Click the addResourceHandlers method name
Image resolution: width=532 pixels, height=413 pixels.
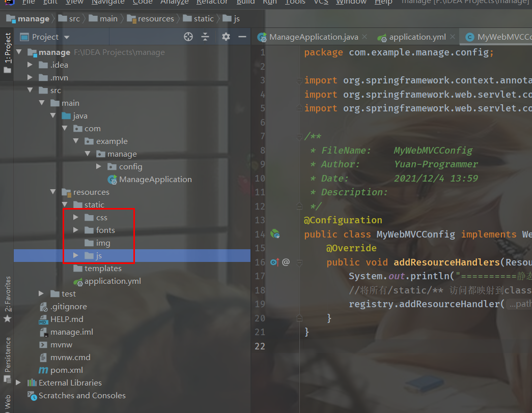(x=446, y=262)
